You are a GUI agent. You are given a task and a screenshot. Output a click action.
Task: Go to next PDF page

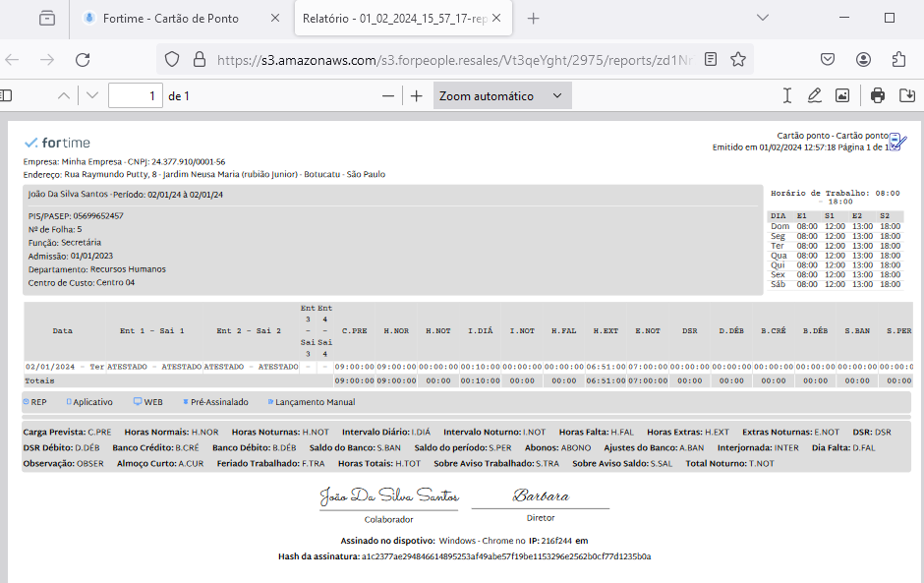pos(92,95)
